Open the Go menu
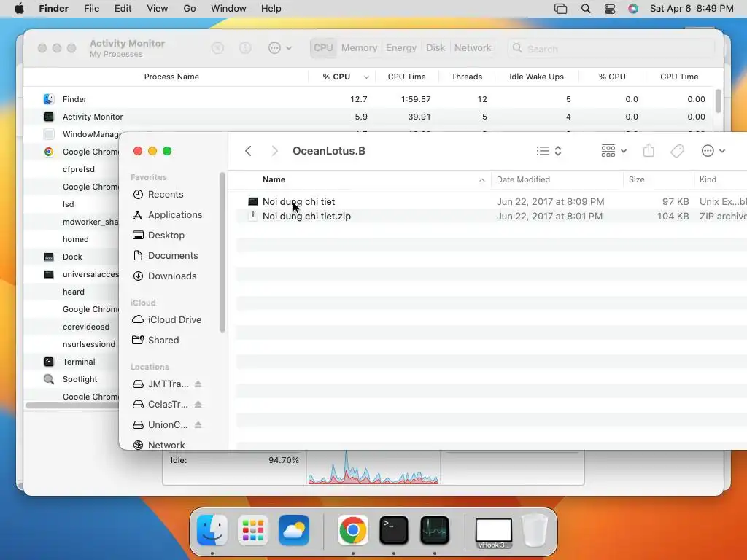747x560 pixels. 190,9
